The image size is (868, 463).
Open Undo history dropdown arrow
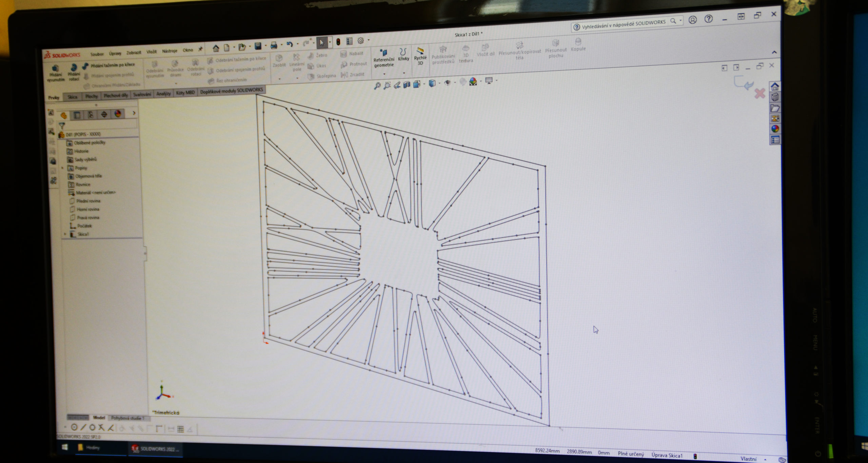[x=297, y=44]
